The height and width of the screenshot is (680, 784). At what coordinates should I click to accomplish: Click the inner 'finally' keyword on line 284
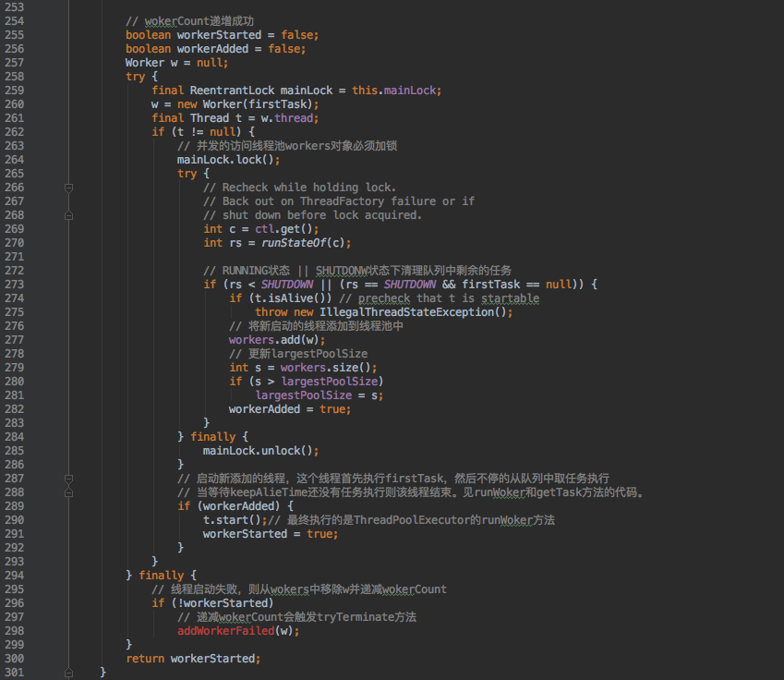(212, 437)
